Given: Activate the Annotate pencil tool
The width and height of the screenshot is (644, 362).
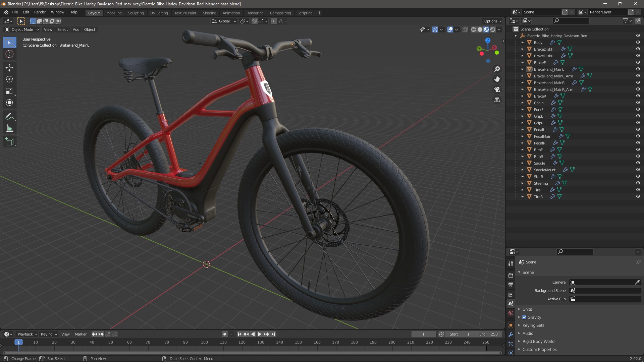Looking at the screenshot, I should click(x=9, y=116).
